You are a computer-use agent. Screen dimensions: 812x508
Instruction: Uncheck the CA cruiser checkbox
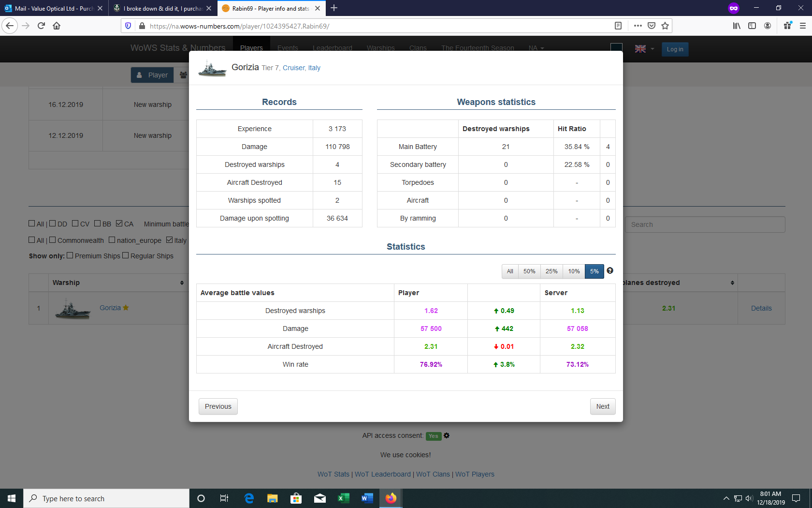(x=119, y=224)
